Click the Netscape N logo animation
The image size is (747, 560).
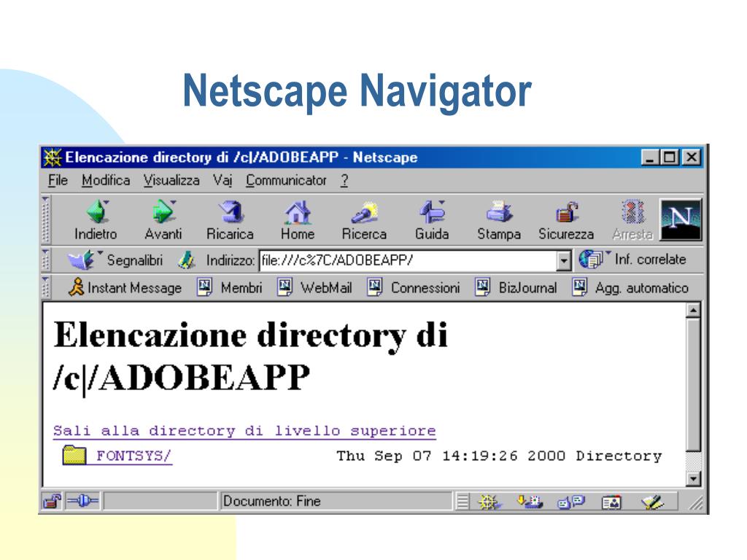681,219
